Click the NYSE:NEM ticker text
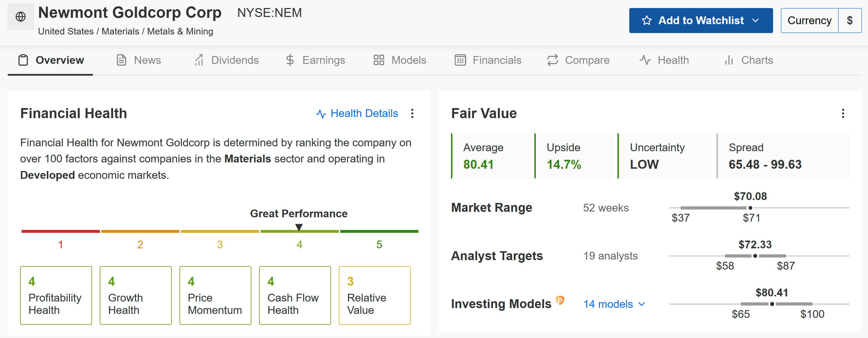This screenshot has width=868, height=338. (269, 13)
